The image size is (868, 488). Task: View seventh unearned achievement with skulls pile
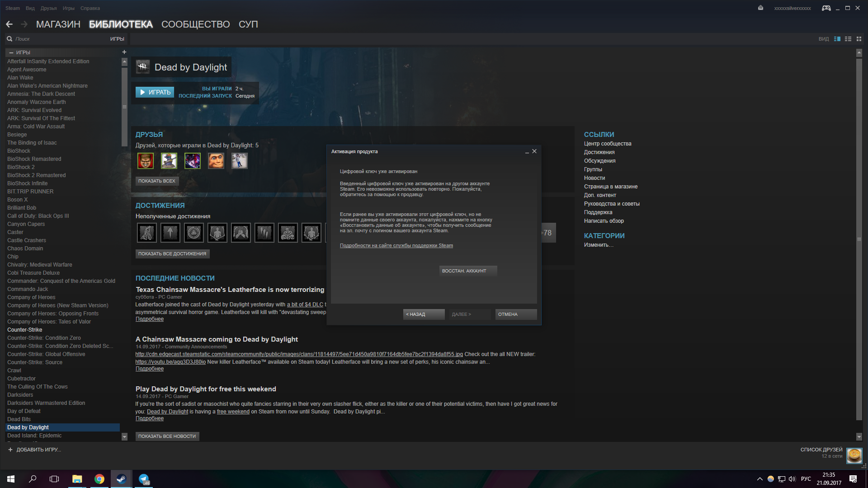(x=288, y=233)
